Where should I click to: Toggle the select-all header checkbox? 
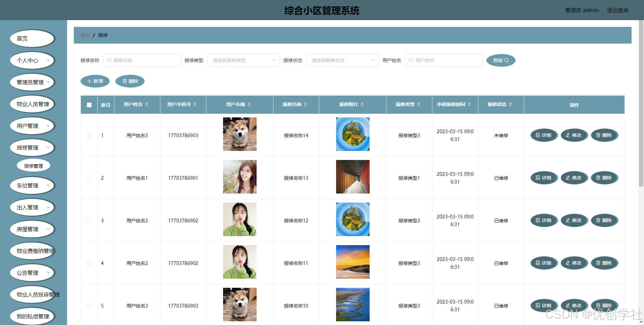(89, 105)
